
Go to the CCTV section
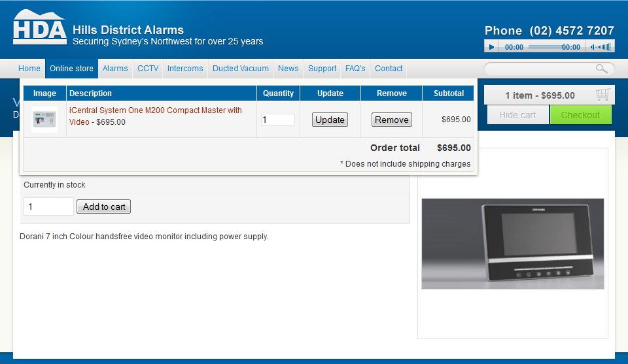(148, 69)
